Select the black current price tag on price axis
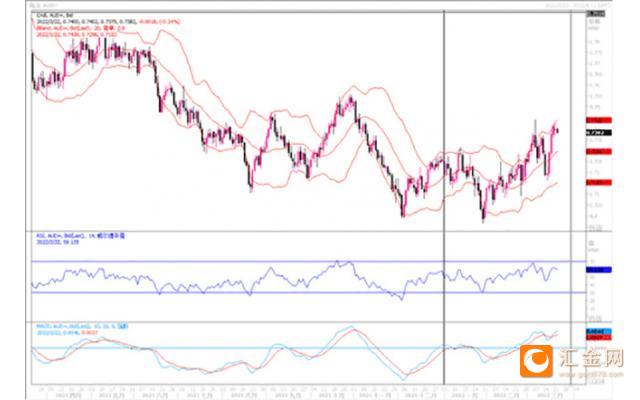This screenshot has height=400, width=640. pos(599,133)
